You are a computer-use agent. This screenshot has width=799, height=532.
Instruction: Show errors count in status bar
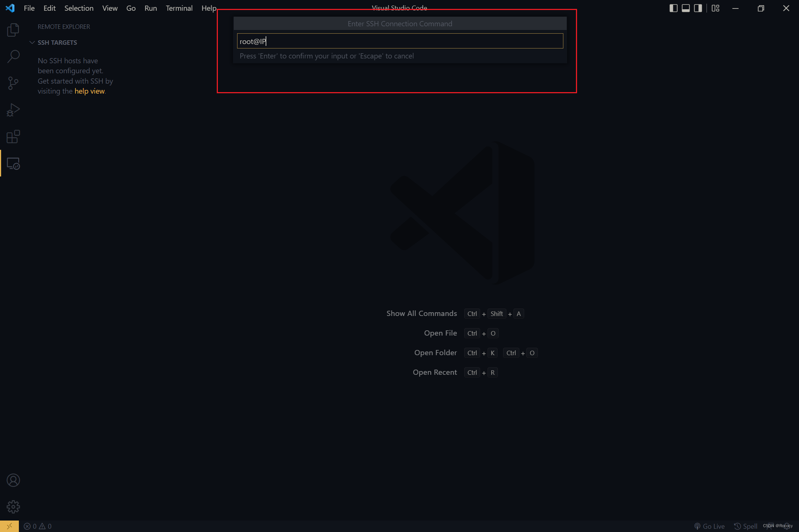30,526
